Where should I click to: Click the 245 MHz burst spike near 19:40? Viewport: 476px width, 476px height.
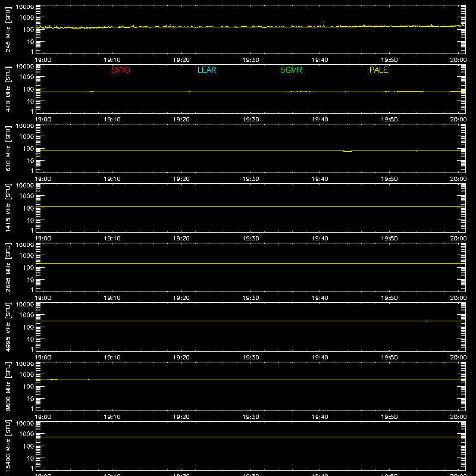pos(323,23)
